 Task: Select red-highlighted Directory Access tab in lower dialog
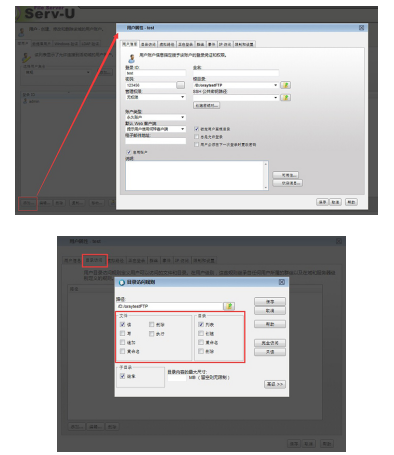tap(95, 260)
